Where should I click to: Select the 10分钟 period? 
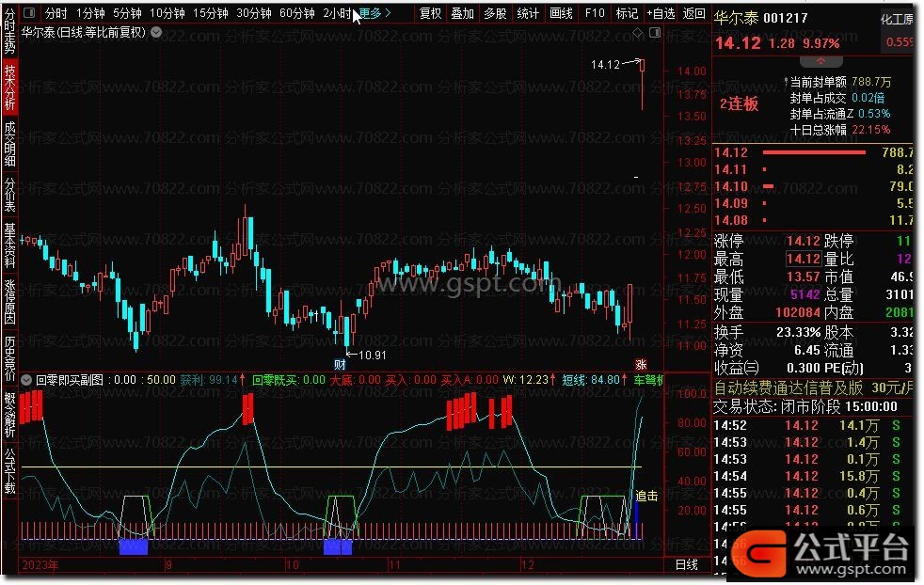[167, 13]
